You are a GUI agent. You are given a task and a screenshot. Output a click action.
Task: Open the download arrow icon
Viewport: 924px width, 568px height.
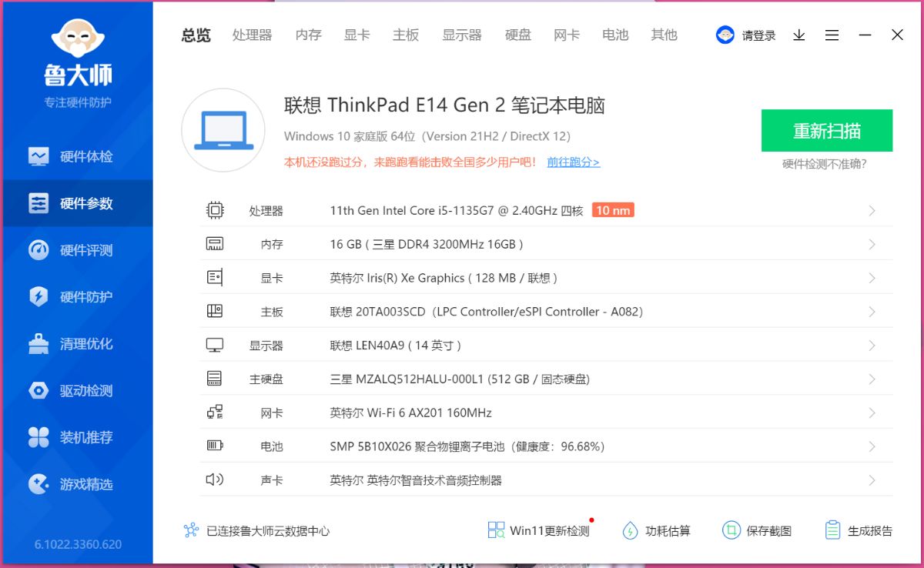(799, 35)
